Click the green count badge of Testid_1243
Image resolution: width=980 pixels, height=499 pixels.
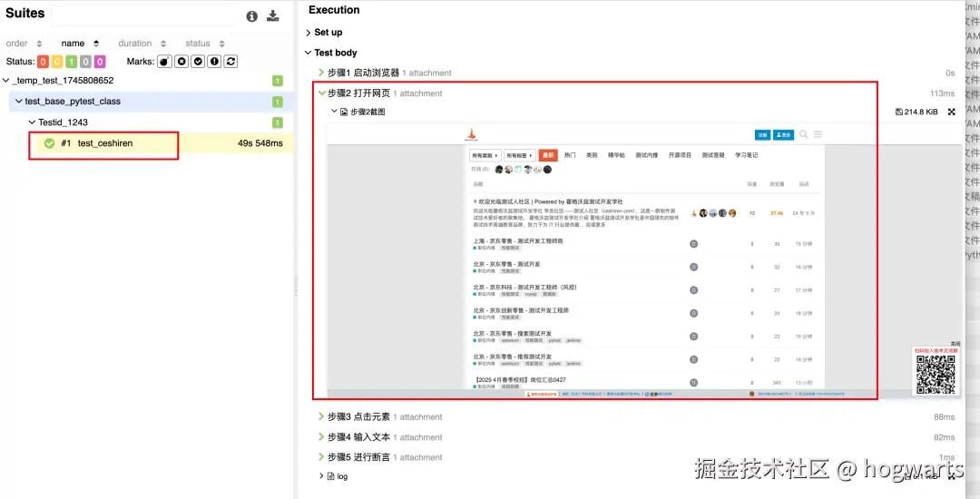coord(278,122)
